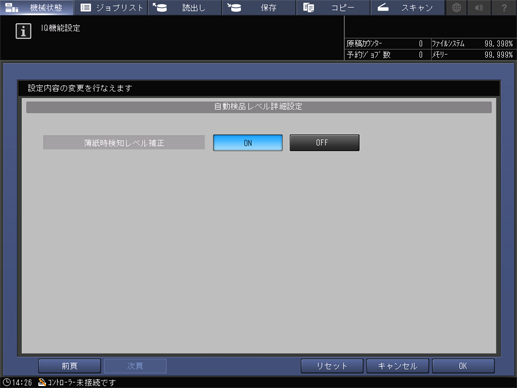Screen dimensions: 517x388
Task: Click the globe network icon
Action: (x=456, y=7)
